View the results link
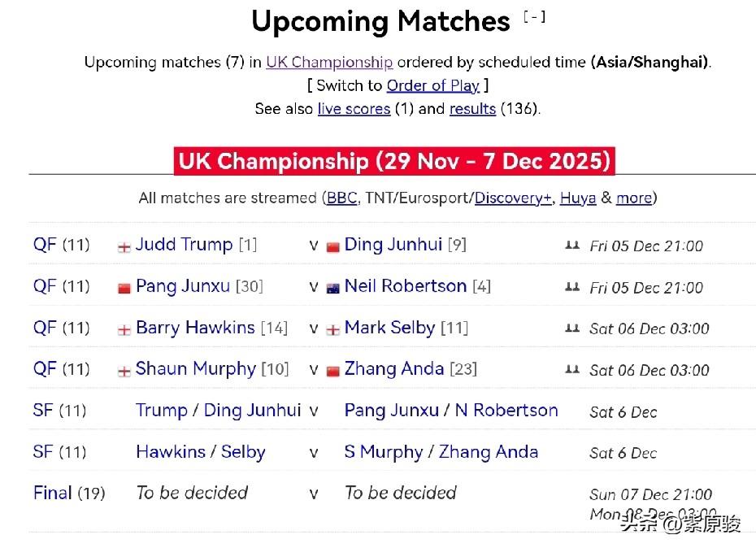Viewport: 756px width, 548px height. (x=472, y=109)
